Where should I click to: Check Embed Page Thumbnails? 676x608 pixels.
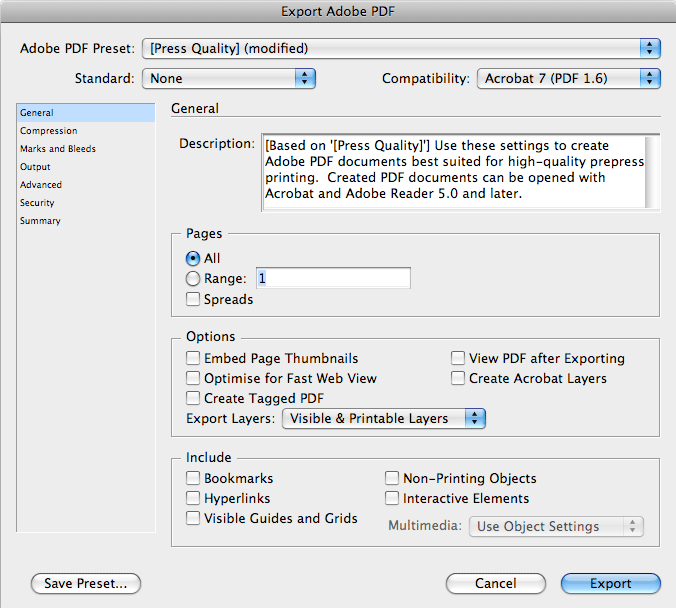pos(193,358)
